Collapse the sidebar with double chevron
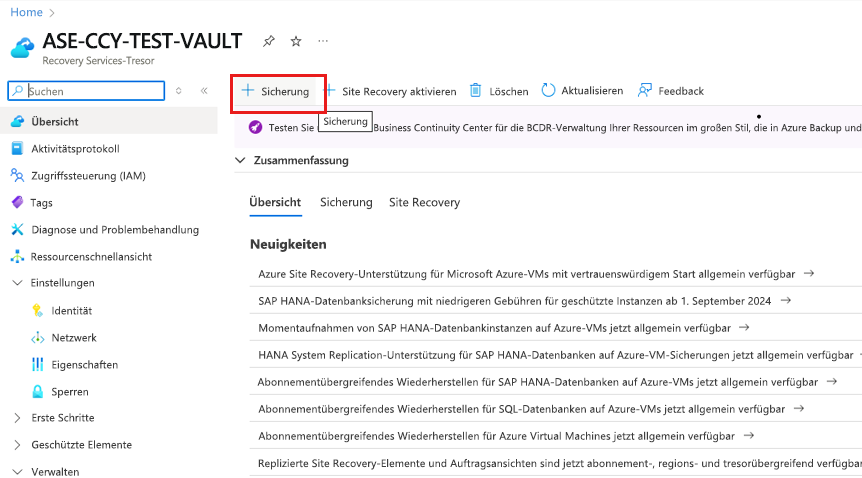 coord(204,91)
